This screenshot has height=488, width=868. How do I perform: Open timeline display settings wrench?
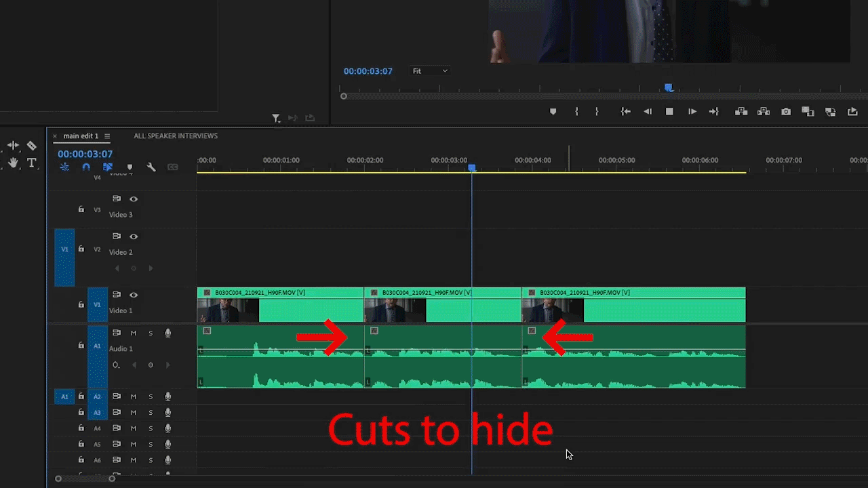point(151,167)
